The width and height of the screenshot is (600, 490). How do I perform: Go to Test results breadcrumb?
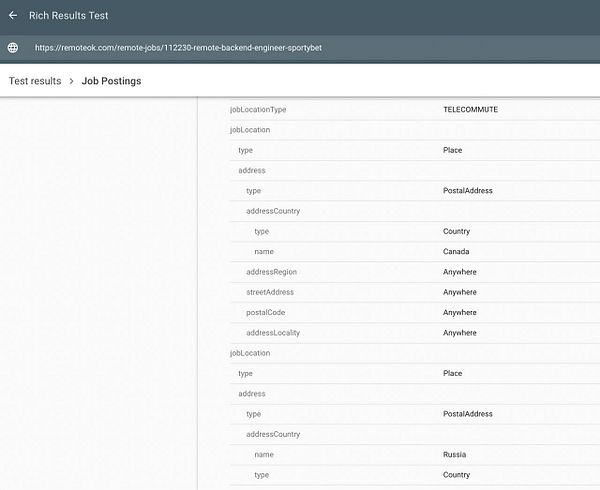tap(35, 81)
